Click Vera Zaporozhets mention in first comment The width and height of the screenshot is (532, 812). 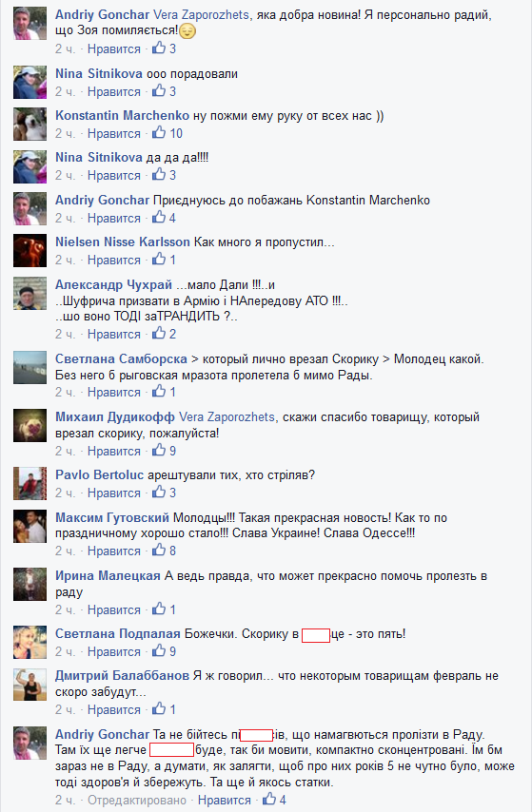coord(201,15)
